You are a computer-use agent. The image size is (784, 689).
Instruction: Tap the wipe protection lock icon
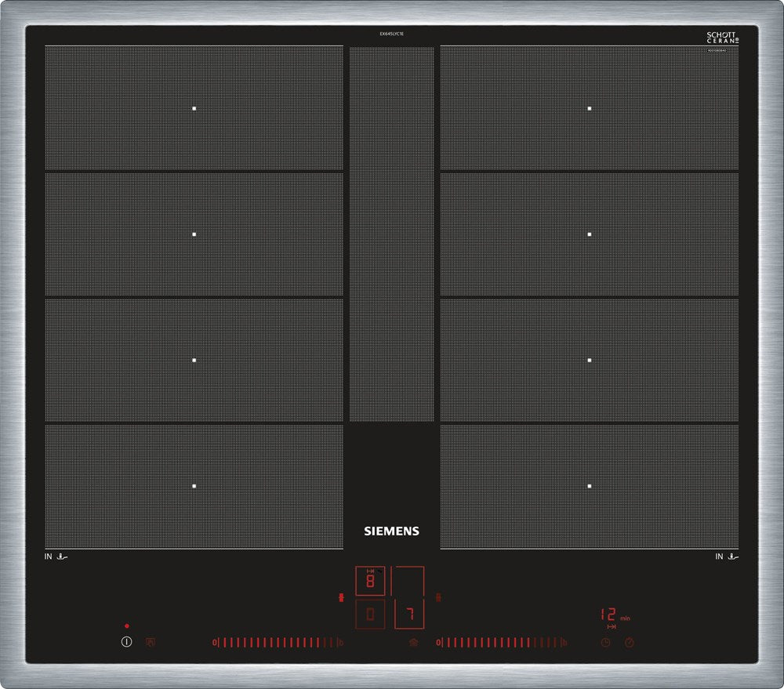pyautogui.click(x=149, y=641)
